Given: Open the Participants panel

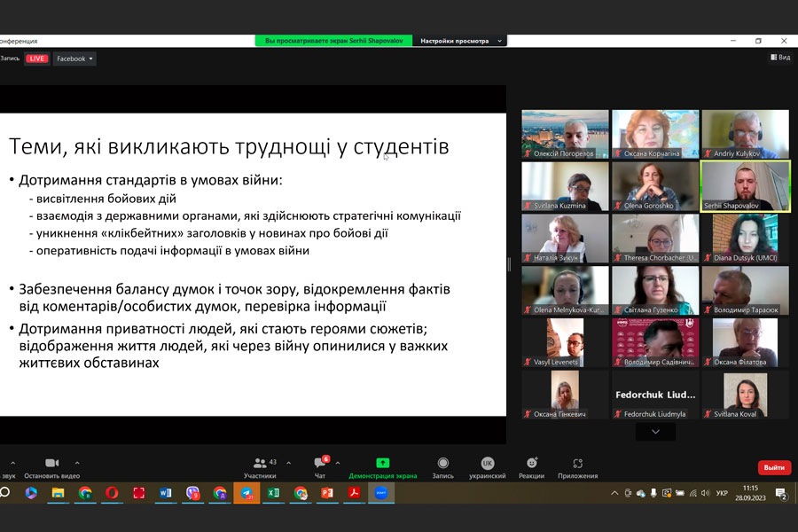Looking at the screenshot, I should 260,464.
